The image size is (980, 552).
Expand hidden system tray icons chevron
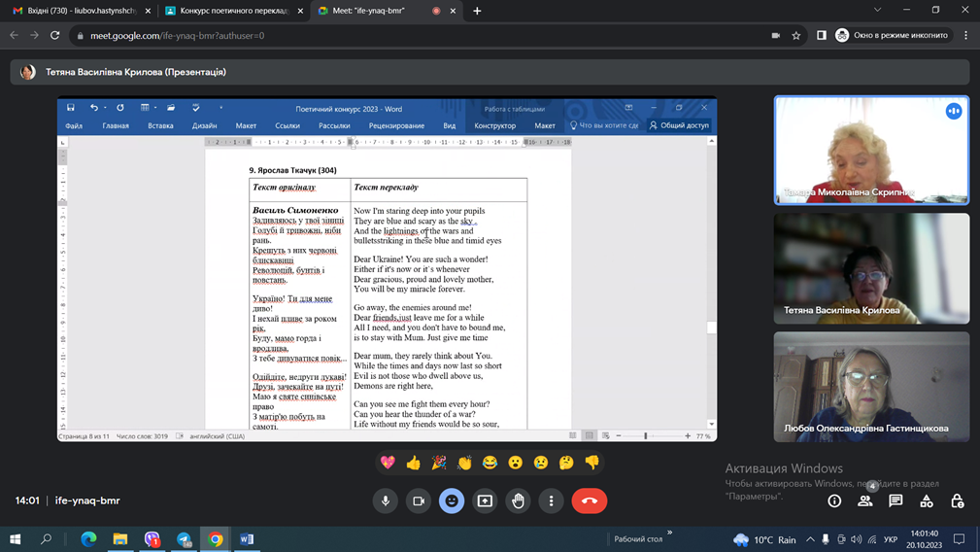pyautogui.click(x=810, y=539)
